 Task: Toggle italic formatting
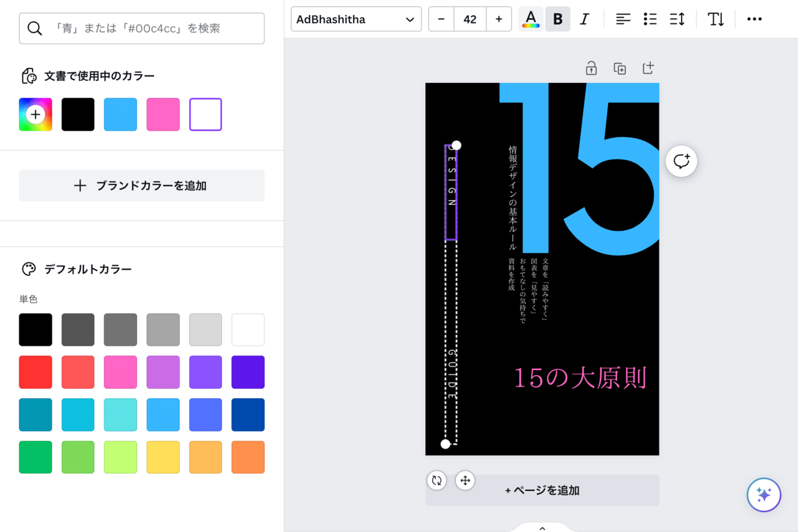pyautogui.click(x=584, y=19)
